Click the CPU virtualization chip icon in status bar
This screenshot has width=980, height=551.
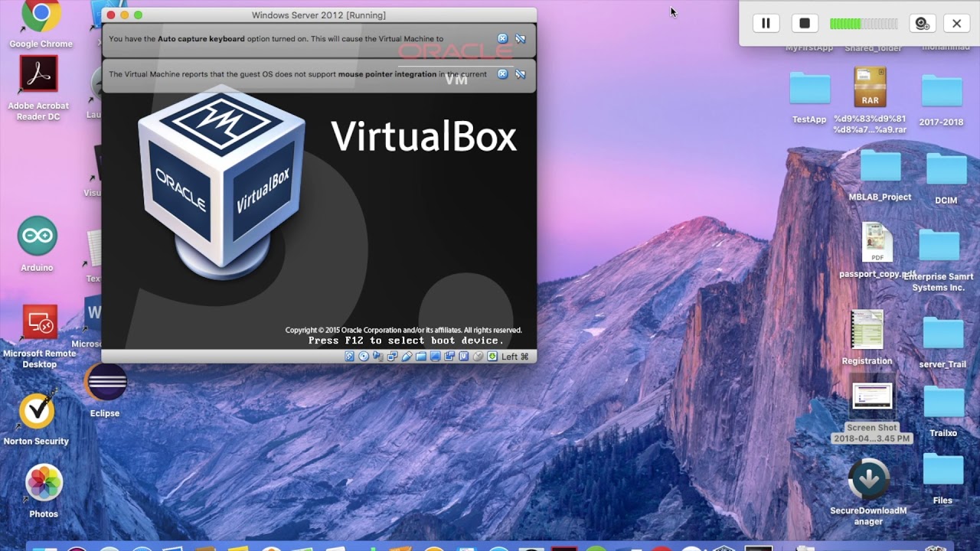[464, 357]
